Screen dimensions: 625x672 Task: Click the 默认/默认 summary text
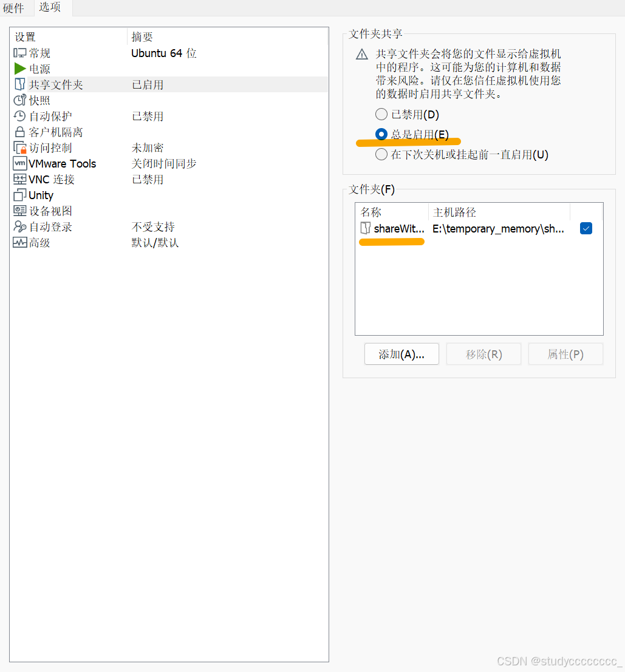pos(155,243)
